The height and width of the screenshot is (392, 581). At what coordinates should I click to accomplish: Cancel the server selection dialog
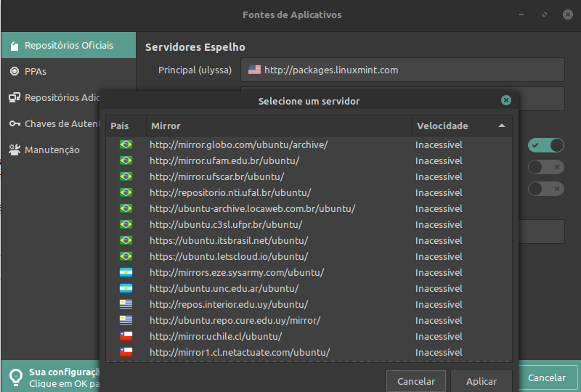coord(416,381)
